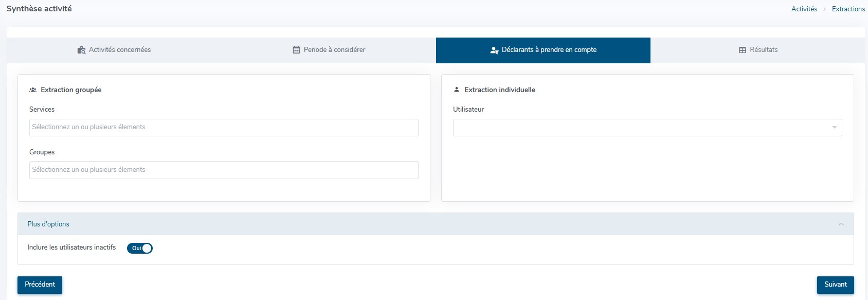This screenshot has height=300, width=868.
Task: Open the Utilisateur dropdown arrow
Action: pyautogui.click(x=834, y=128)
